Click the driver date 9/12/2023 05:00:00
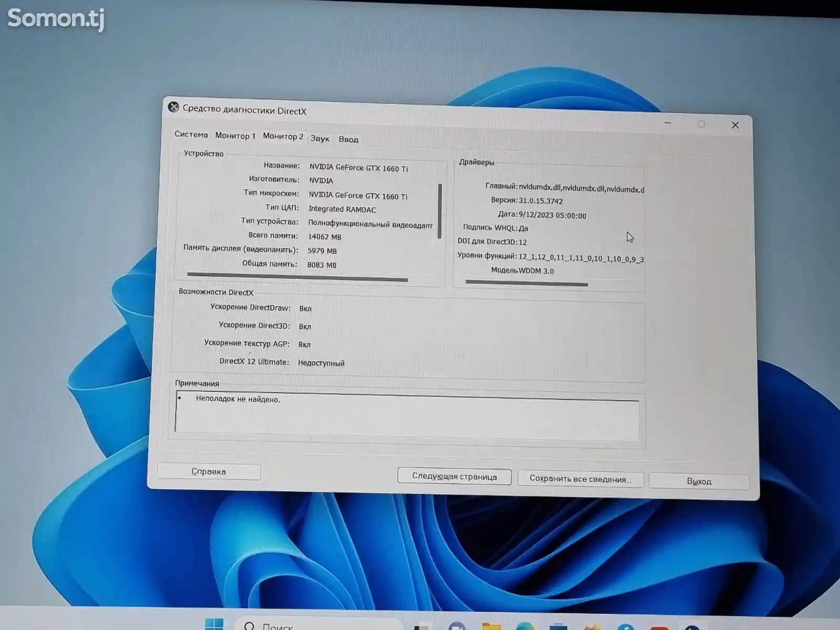 [552, 215]
